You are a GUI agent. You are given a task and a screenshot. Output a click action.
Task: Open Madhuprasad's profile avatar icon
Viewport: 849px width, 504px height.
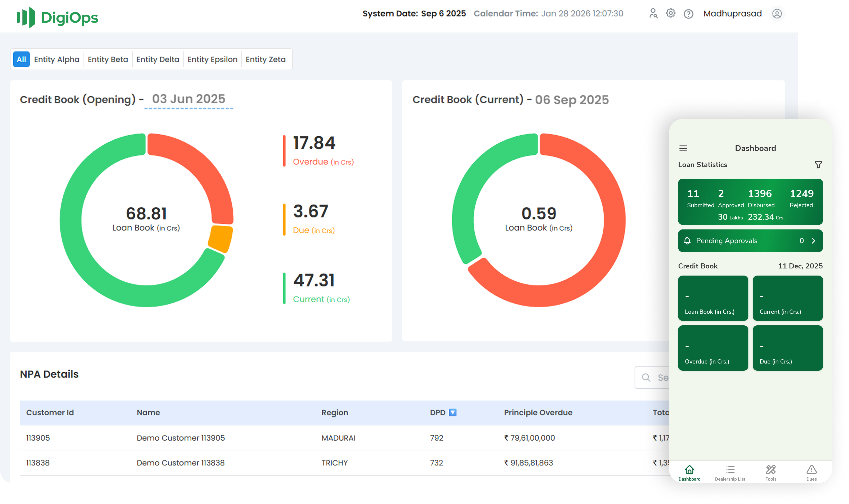[777, 14]
